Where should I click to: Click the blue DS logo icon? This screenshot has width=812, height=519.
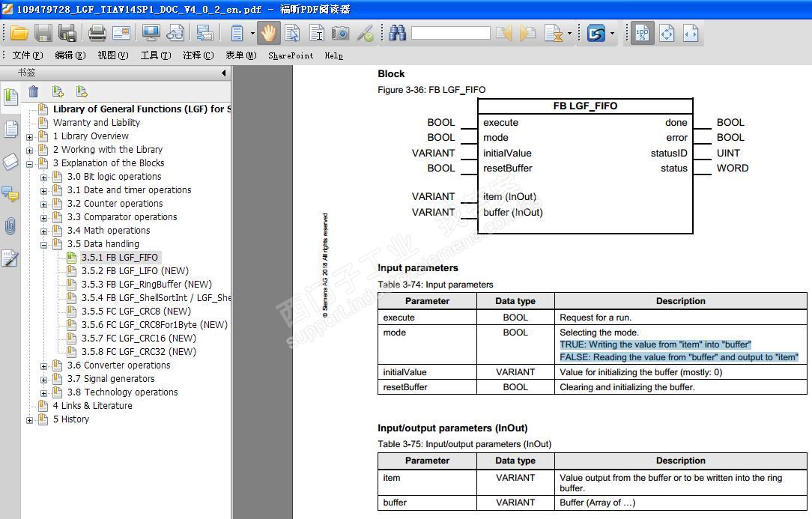(596, 34)
